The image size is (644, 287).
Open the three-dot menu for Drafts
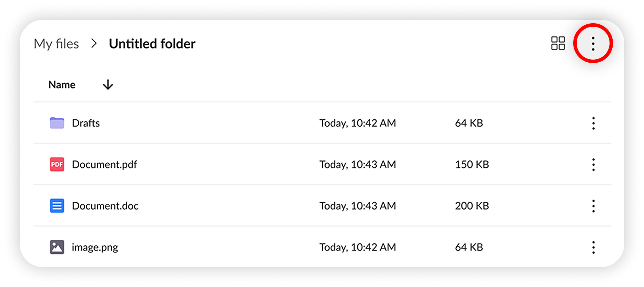coord(593,123)
